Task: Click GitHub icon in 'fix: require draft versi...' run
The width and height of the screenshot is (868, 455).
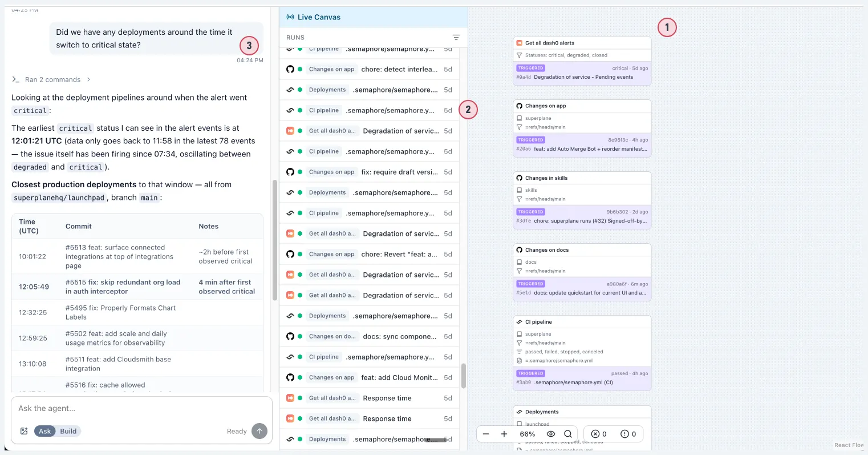Action: tap(290, 172)
